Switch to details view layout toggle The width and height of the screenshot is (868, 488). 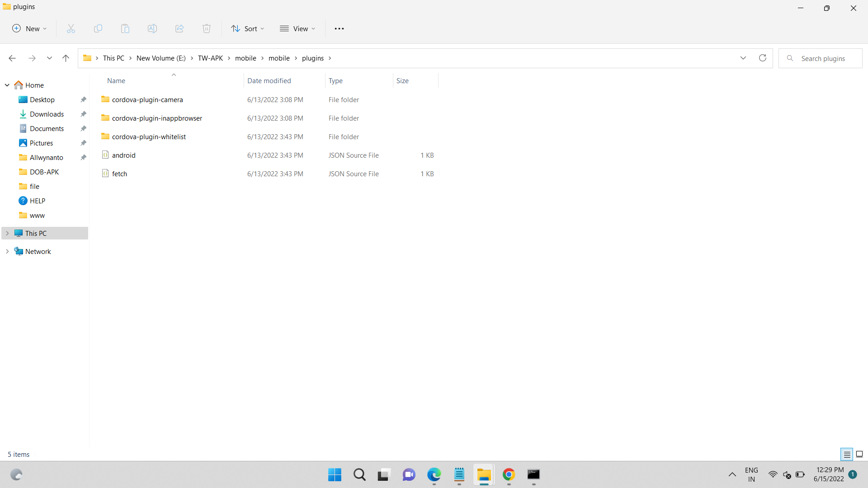[x=847, y=454]
